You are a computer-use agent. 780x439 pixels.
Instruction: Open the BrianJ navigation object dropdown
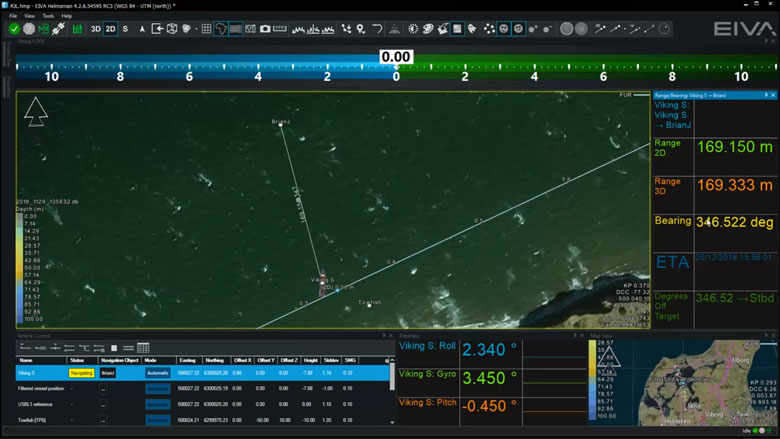107,373
